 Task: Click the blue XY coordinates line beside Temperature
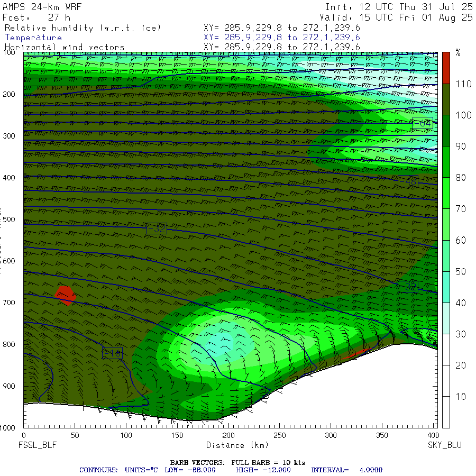point(282,38)
